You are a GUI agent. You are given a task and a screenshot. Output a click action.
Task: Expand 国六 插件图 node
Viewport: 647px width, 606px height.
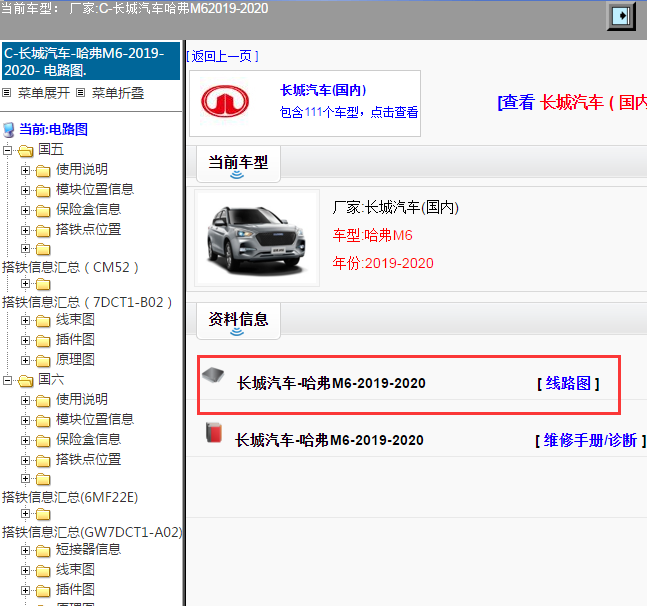click(26, 590)
